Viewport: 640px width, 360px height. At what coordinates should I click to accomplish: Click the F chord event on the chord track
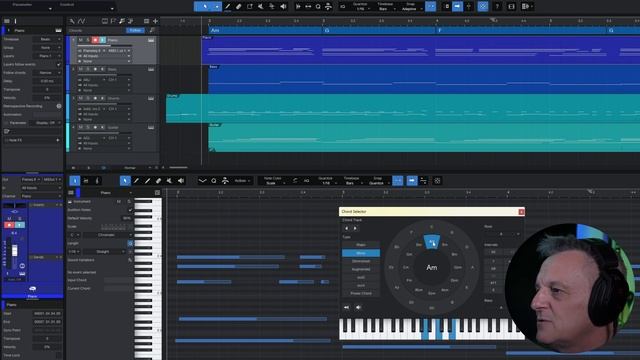pos(520,30)
